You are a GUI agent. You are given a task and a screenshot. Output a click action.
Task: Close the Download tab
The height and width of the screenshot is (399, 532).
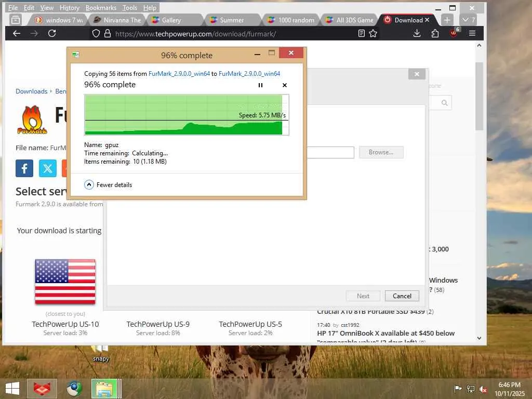[x=427, y=20]
